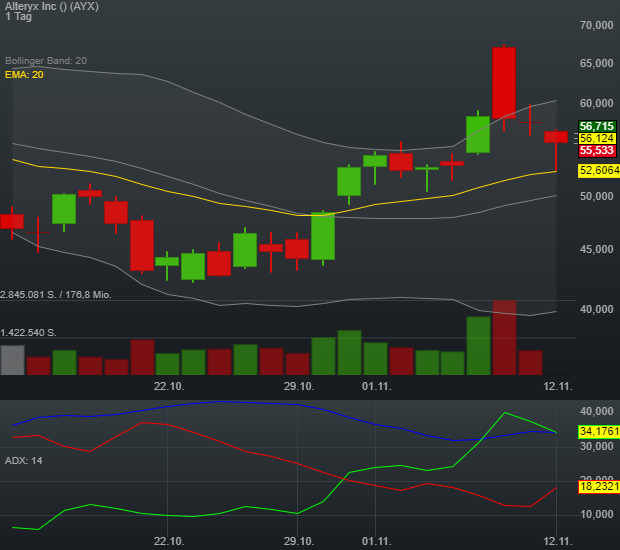Click the 60,000 price axis label
The width and height of the screenshot is (620, 550).
[x=596, y=103]
